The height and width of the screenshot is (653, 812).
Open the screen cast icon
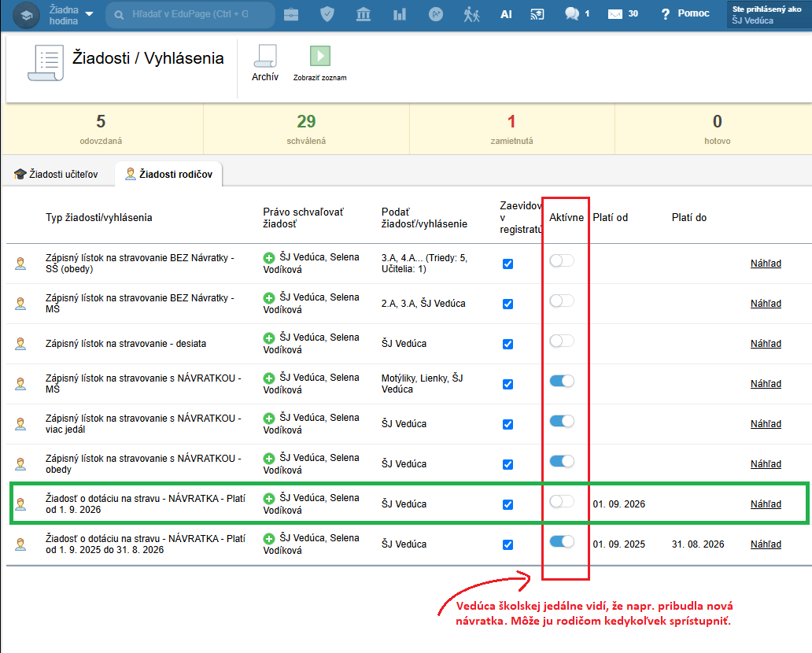tap(537, 14)
